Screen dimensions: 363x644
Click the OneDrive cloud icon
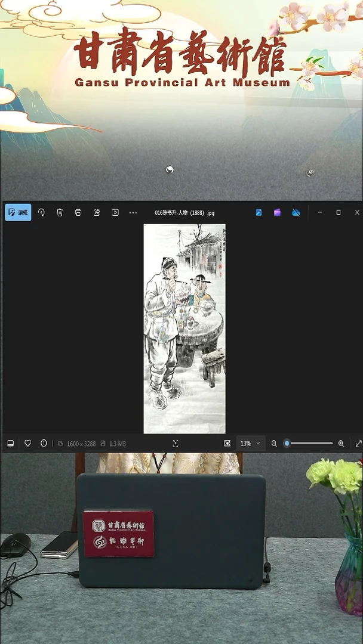click(x=296, y=212)
